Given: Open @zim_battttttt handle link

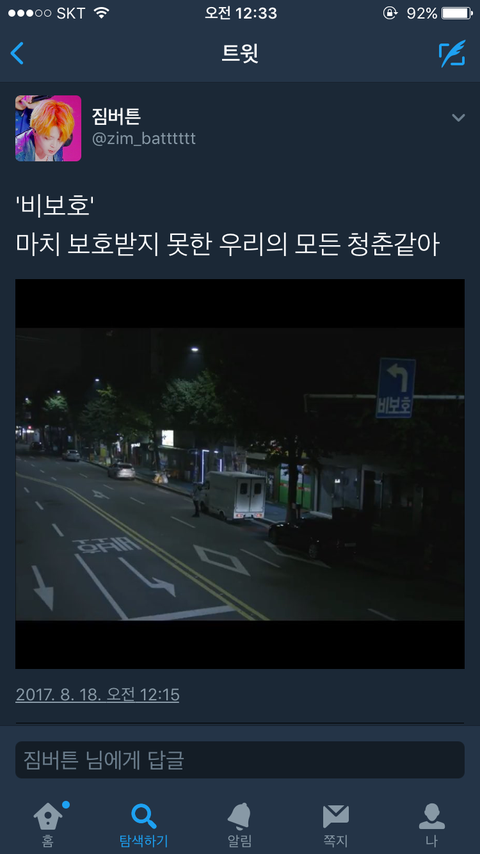Looking at the screenshot, I should click(x=144, y=139).
